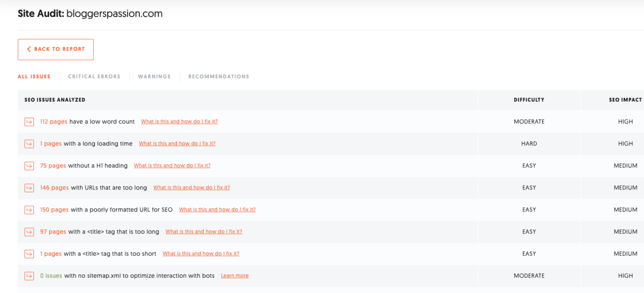
Task: Open the 146 pages link
Action: point(54,188)
